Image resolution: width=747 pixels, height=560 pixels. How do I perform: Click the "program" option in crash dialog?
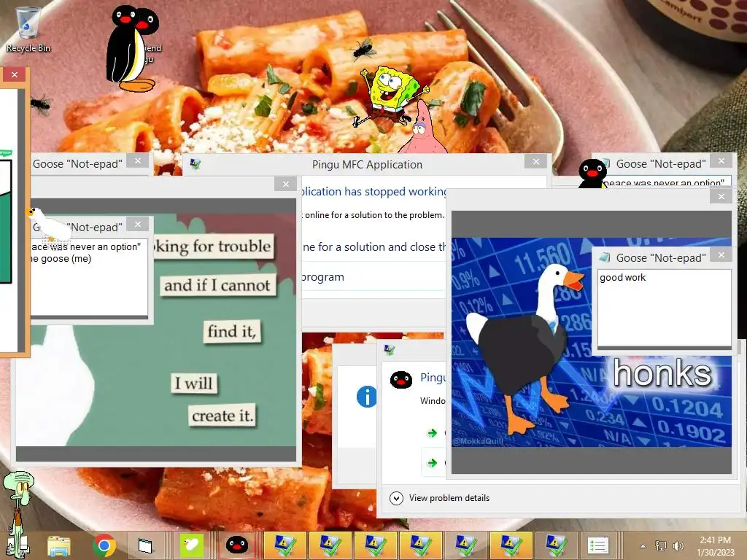322,277
